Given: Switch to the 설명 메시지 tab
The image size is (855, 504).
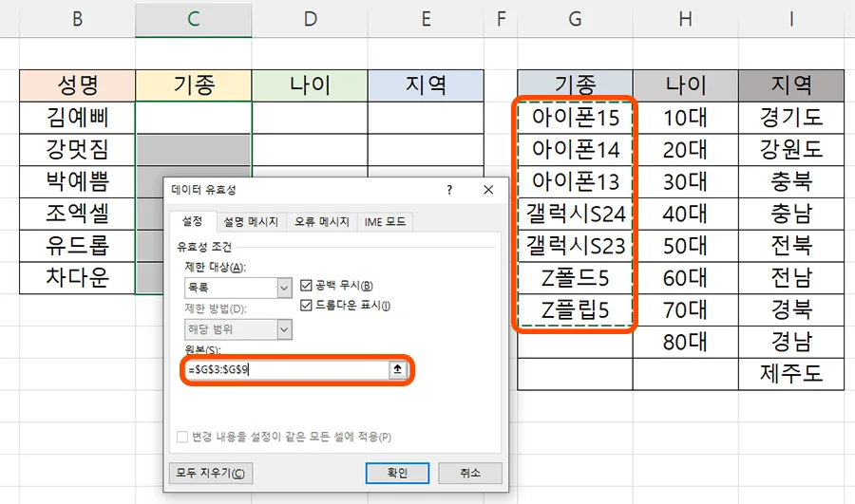Looking at the screenshot, I should tap(251, 222).
